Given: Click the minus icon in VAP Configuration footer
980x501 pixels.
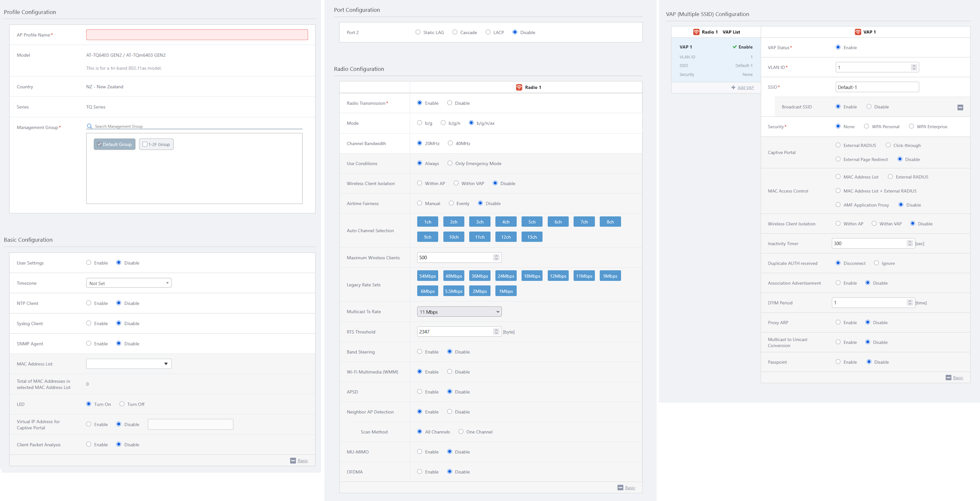Looking at the screenshot, I should pos(948,377).
